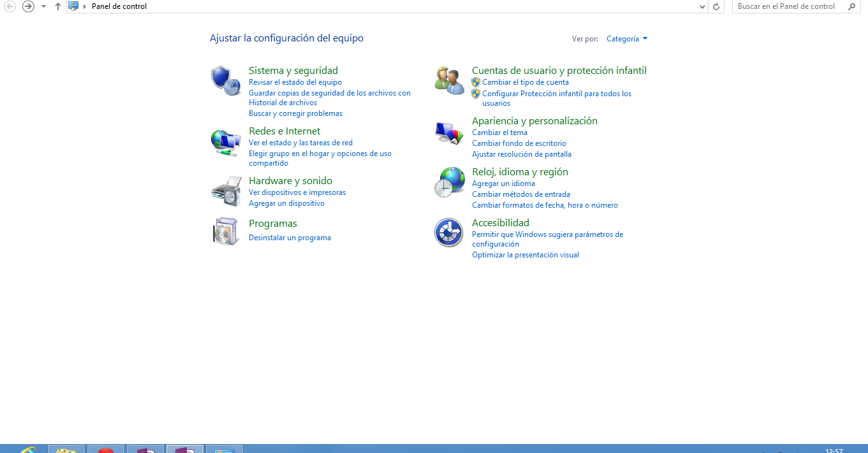Expand the recent locations arrow next to forward
This screenshot has height=453, width=868.
pyautogui.click(x=43, y=6)
